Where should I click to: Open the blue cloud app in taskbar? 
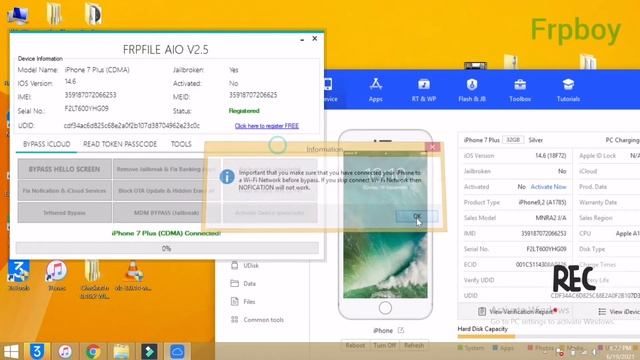coord(177,351)
